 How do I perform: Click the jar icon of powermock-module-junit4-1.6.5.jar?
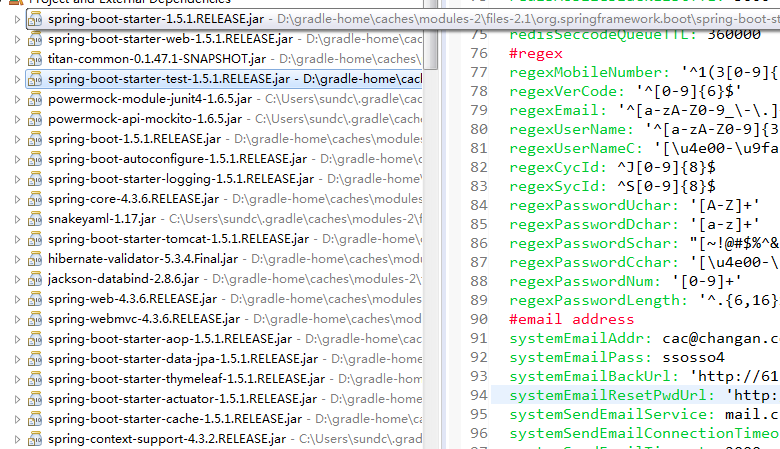pyautogui.click(x=35, y=99)
